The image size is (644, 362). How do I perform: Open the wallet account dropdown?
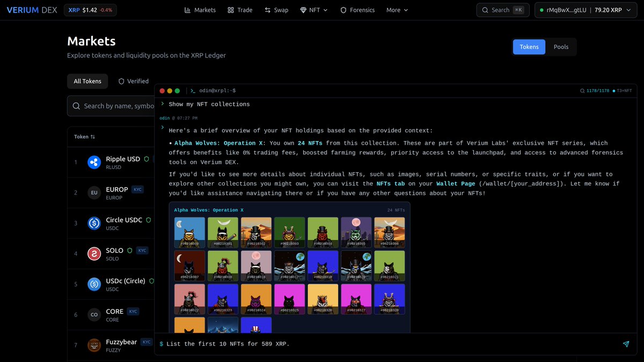(586, 10)
